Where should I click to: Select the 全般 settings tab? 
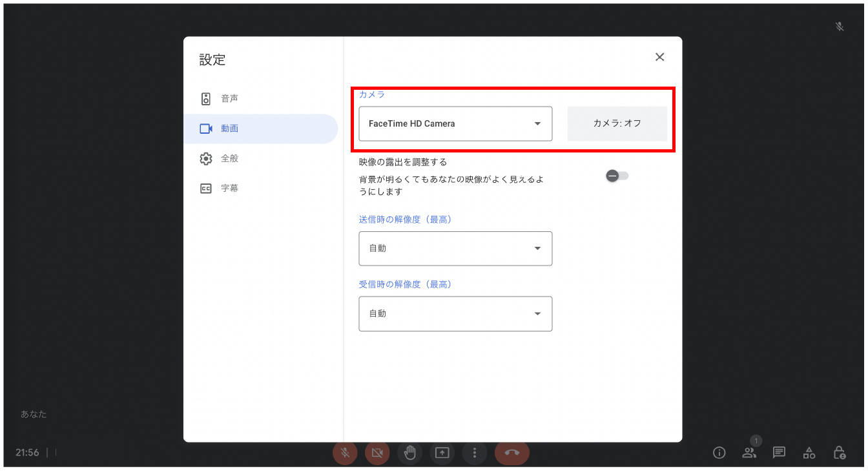[229, 158]
